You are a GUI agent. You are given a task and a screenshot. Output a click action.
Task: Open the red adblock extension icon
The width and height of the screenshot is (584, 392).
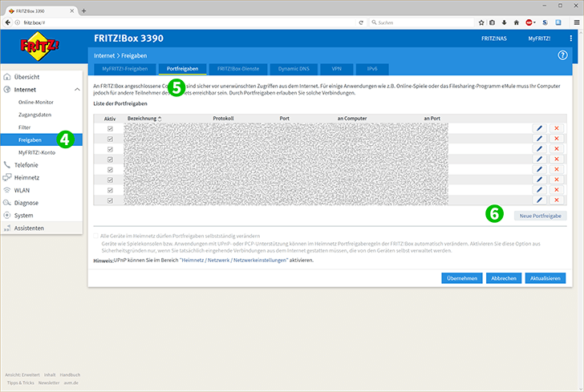529,22
